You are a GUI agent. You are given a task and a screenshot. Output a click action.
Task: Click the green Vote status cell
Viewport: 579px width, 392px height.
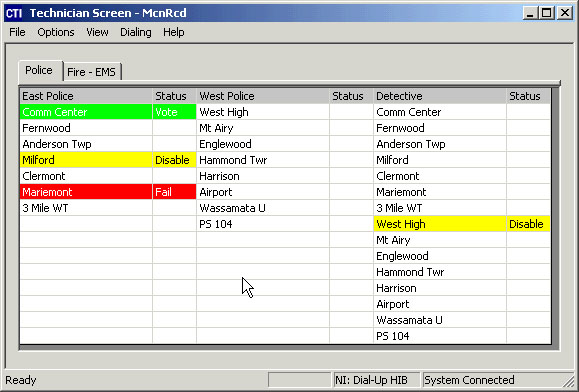(174, 112)
